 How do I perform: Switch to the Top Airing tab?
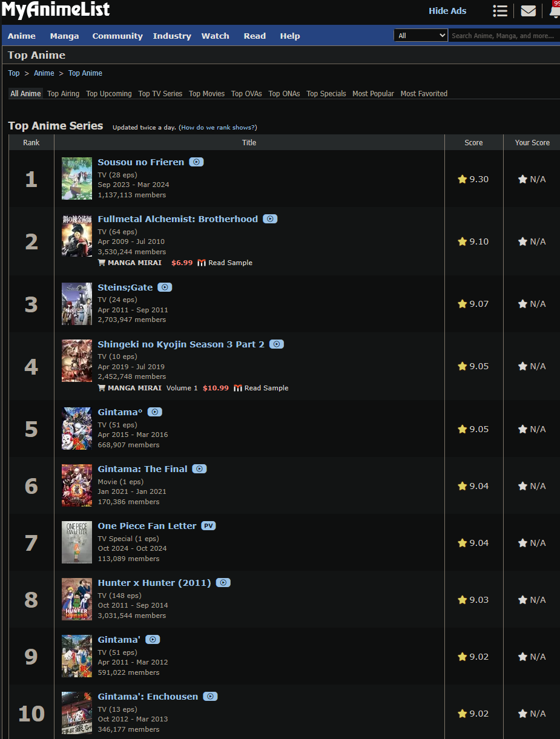coord(64,94)
